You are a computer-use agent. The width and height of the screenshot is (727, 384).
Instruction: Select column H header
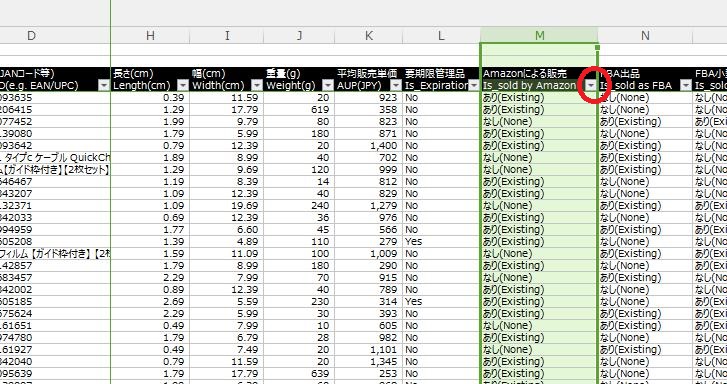click(150, 36)
